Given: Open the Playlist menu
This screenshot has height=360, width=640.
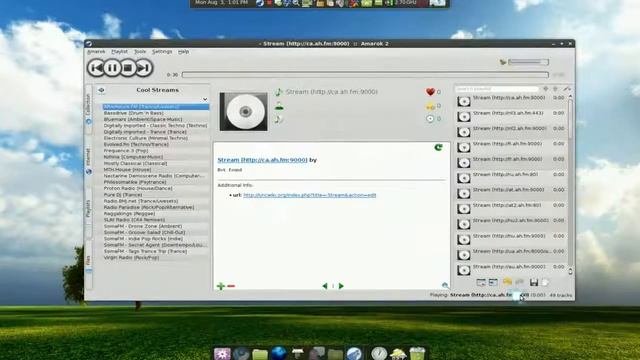Looking at the screenshot, I should [120, 52].
